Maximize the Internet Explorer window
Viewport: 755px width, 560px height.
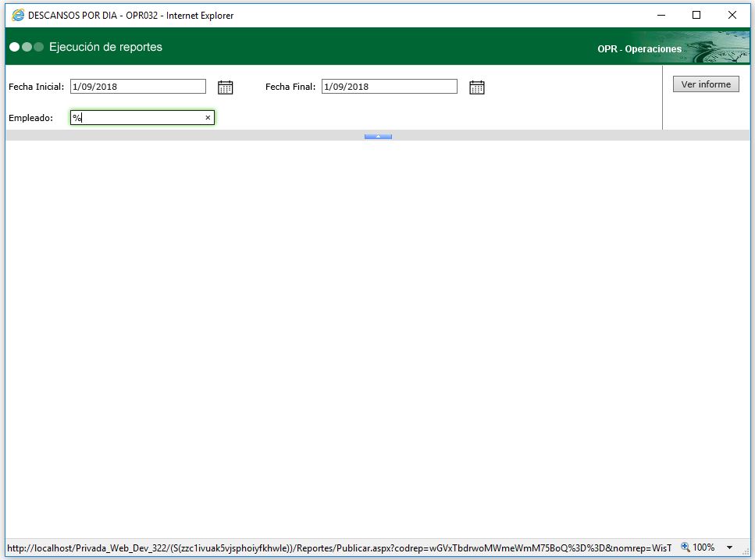[x=696, y=15]
